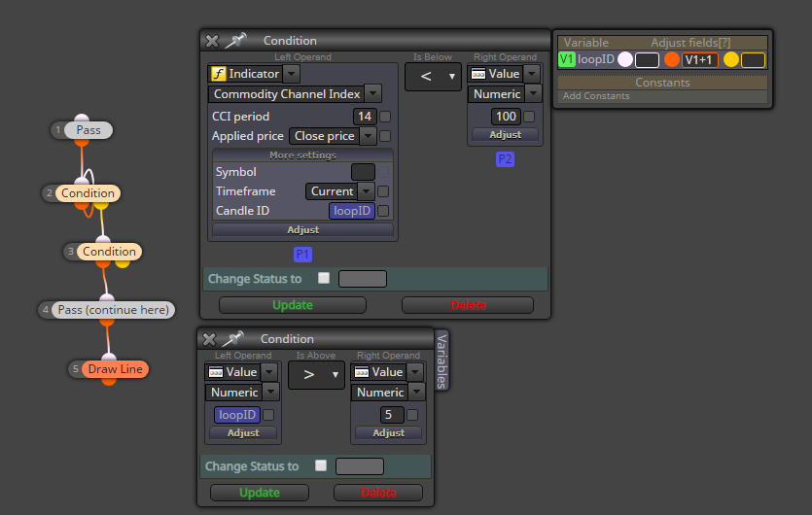The height and width of the screenshot is (515, 812).
Task: Open lower right operand Value dropdown
Action: click(415, 371)
